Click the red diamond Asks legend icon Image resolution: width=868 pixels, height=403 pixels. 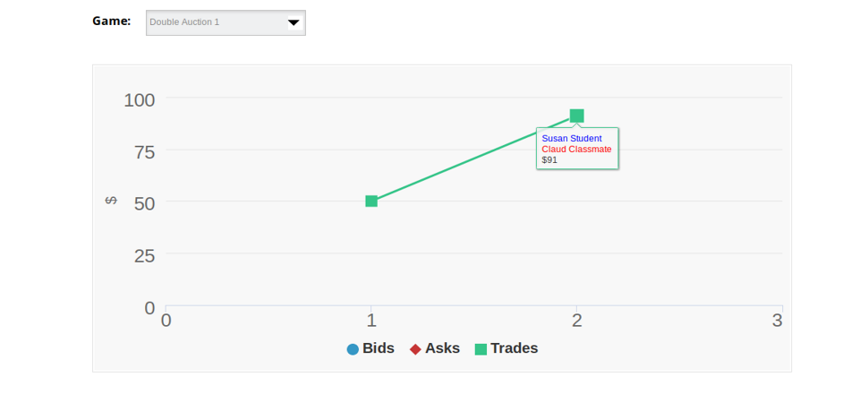click(x=415, y=349)
